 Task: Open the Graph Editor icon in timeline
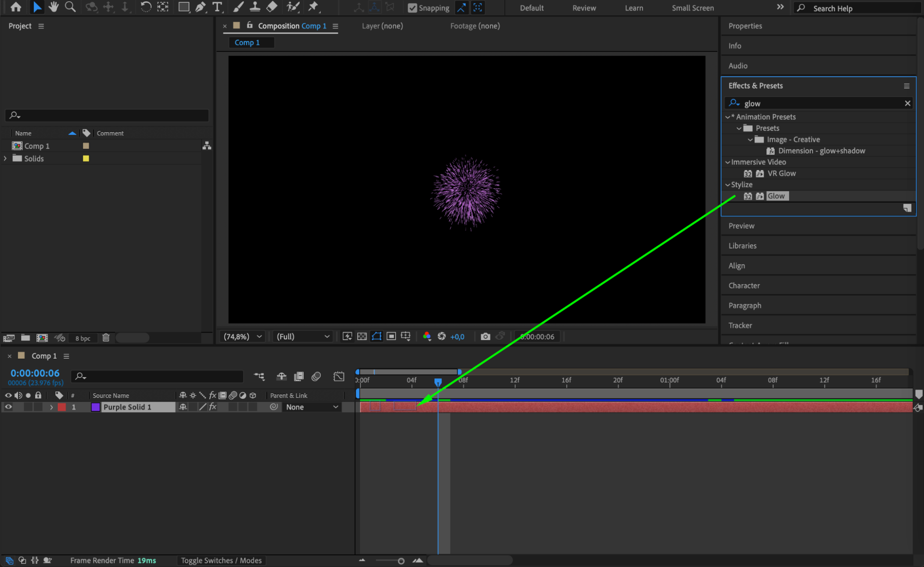[339, 377]
